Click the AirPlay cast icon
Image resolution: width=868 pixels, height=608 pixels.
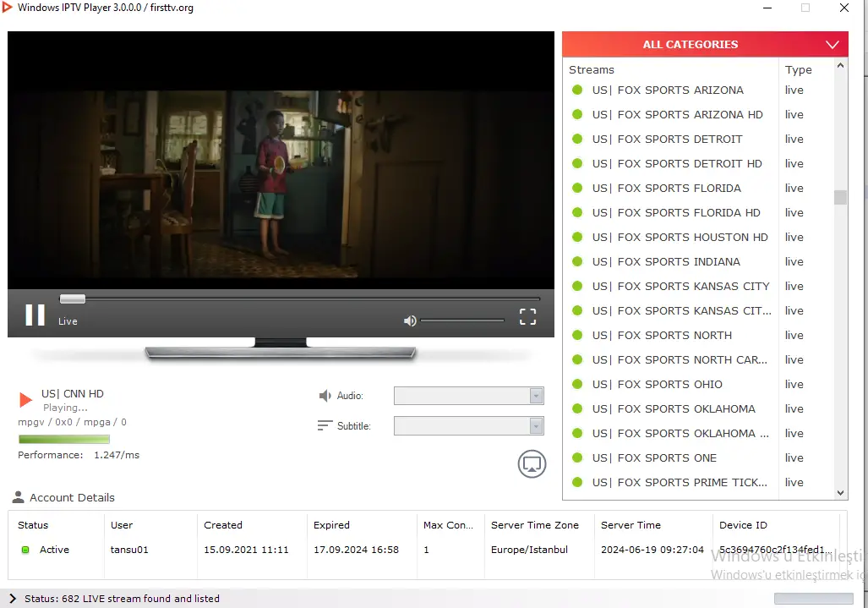tap(532, 464)
